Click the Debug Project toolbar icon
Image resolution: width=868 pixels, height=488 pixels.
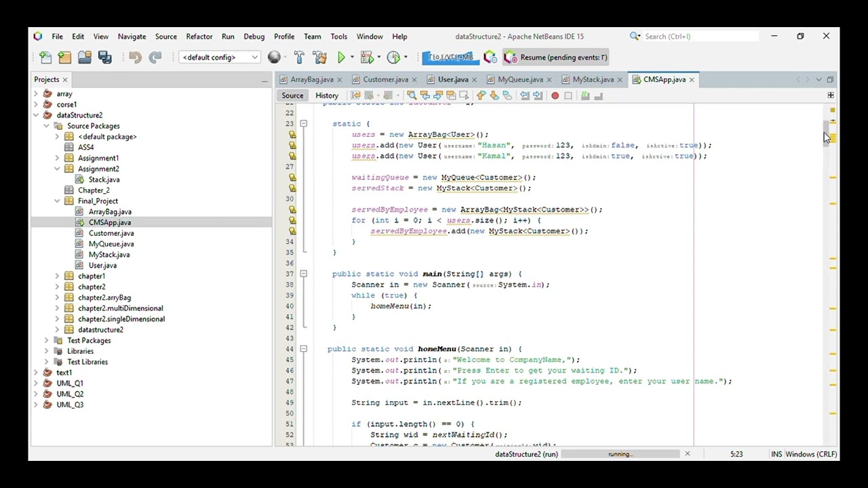[367, 58]
